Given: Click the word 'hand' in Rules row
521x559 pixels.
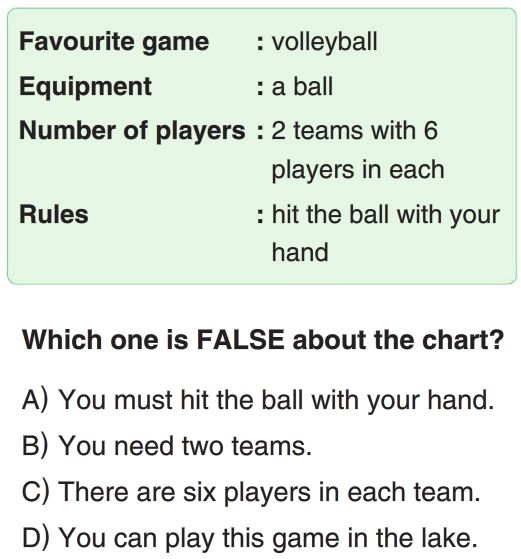Looking at the screenshot, I should point(300,252).
